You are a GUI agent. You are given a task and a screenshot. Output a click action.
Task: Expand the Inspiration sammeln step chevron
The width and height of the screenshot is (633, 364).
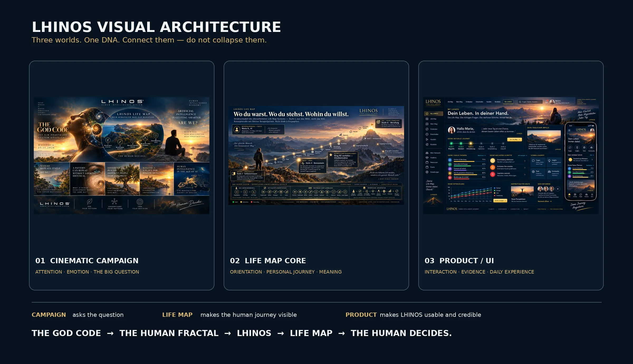coord(525,174)
